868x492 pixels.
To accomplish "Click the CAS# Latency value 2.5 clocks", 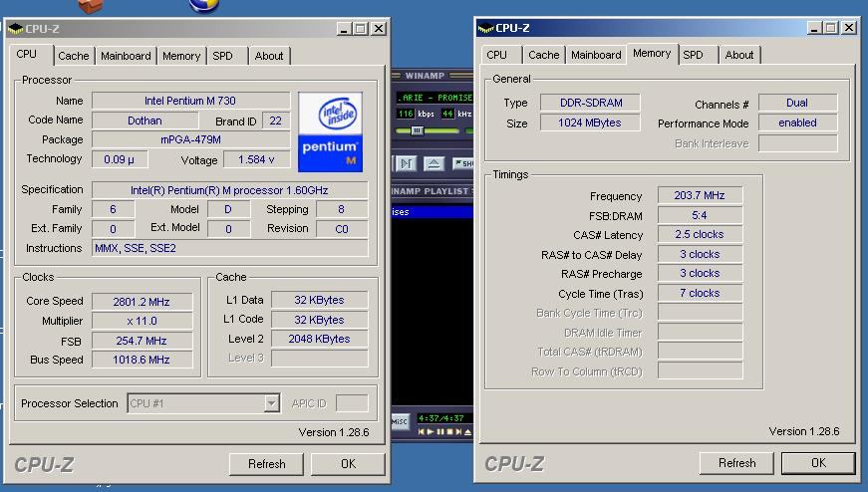I will (x=700, y=234).
